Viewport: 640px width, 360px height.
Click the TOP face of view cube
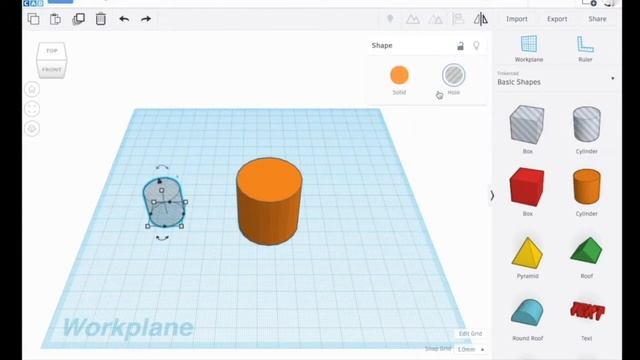(52, 51)
